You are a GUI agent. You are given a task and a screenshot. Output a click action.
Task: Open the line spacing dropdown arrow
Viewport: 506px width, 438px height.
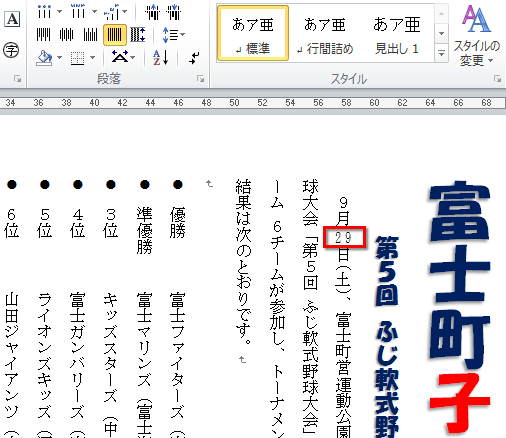(x=183, y=34)
